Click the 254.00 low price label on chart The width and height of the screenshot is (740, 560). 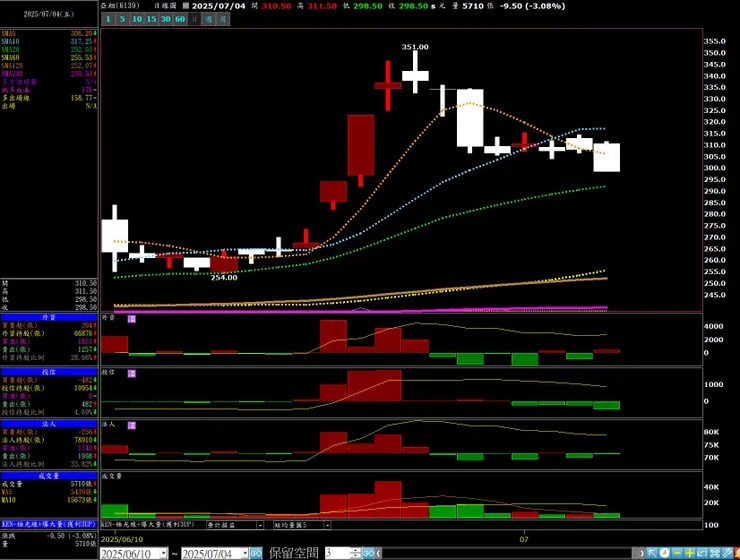pyautogui.click(x=224, y=277)
